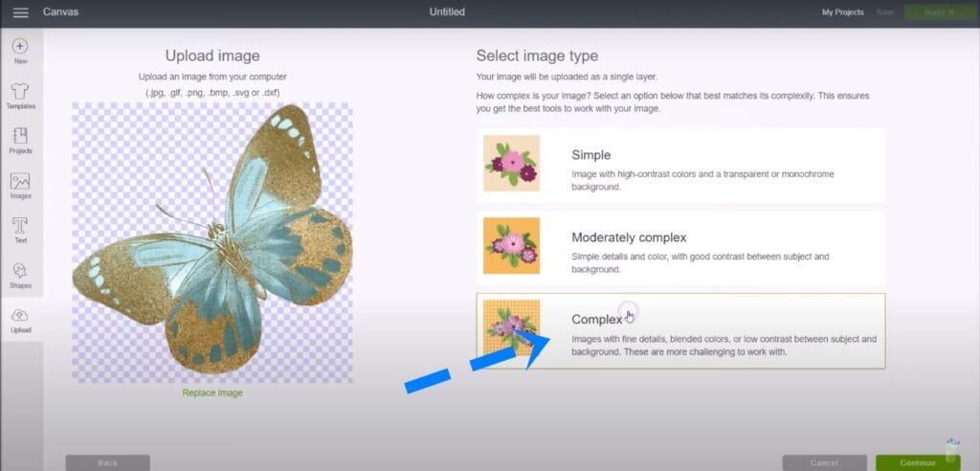Click the Simple flower thumbnail
The image size is (980, 471).
coord(511,164)
